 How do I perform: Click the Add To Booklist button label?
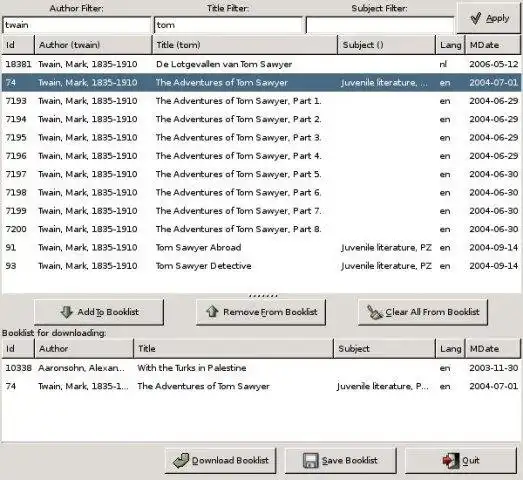pos(108,312)
